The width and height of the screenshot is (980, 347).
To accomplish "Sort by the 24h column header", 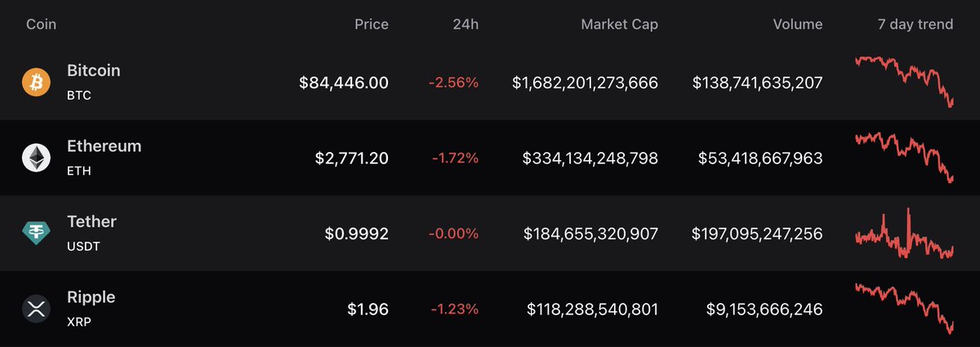I will point(466,24).
